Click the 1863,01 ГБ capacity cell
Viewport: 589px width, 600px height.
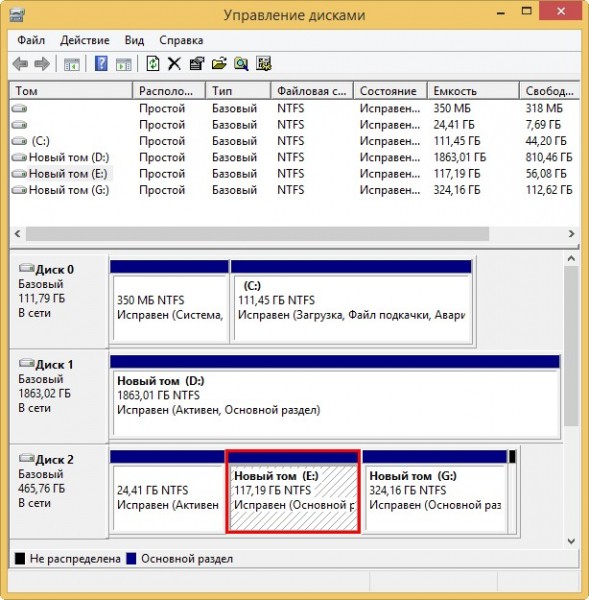click(460, 157)
